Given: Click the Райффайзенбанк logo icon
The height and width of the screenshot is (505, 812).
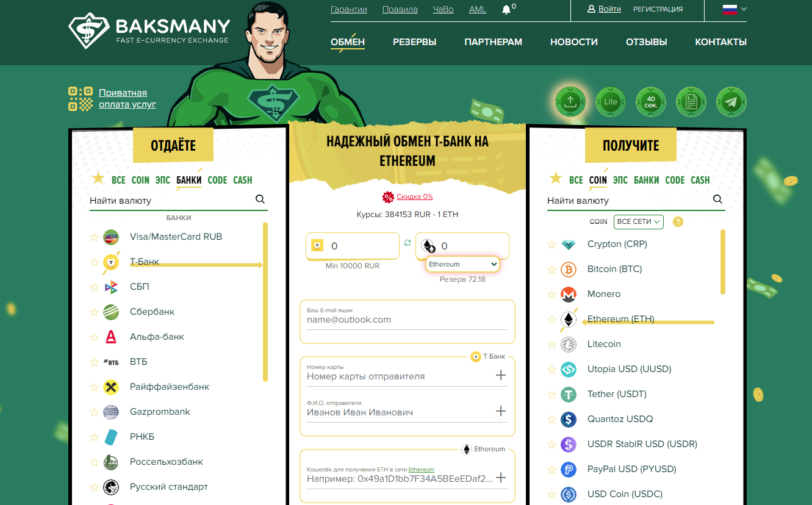Looking at the screenshot, I should [111, 387].
